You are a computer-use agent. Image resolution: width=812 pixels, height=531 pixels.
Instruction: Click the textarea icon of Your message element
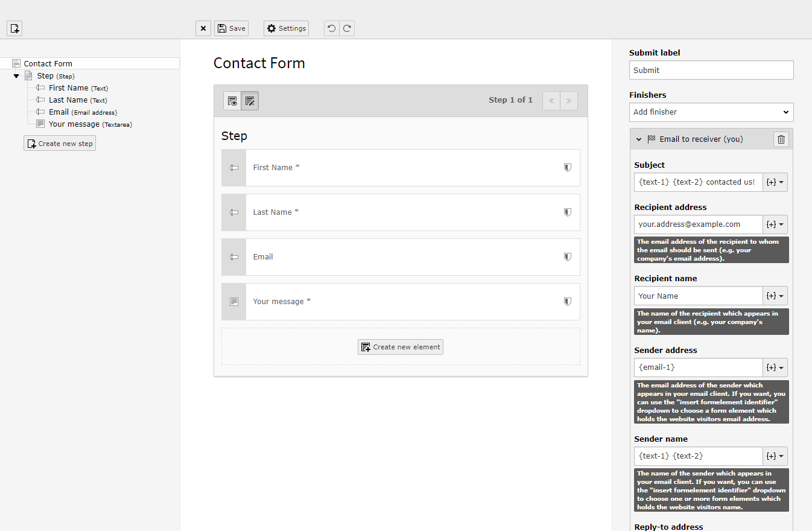(234, 302)
